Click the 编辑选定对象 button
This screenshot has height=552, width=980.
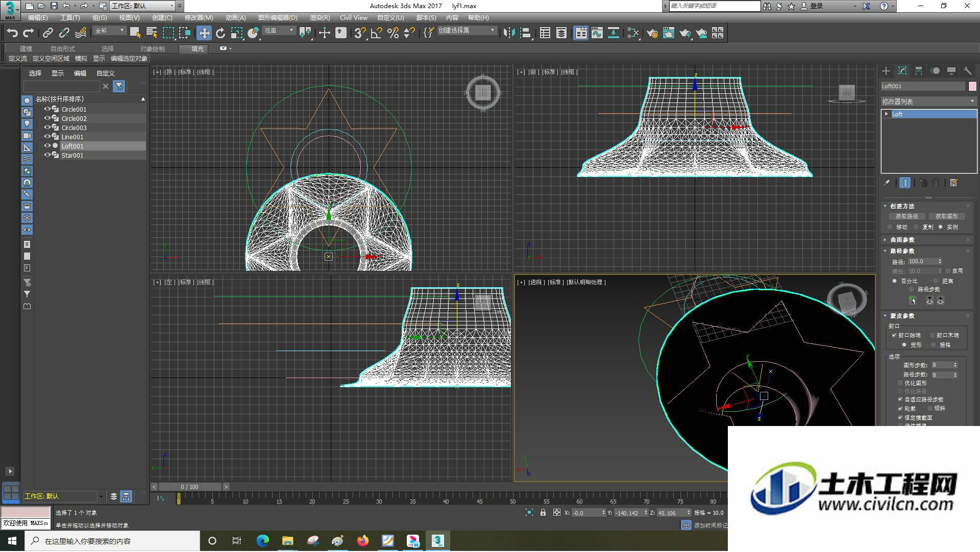[x=129, y=59]
